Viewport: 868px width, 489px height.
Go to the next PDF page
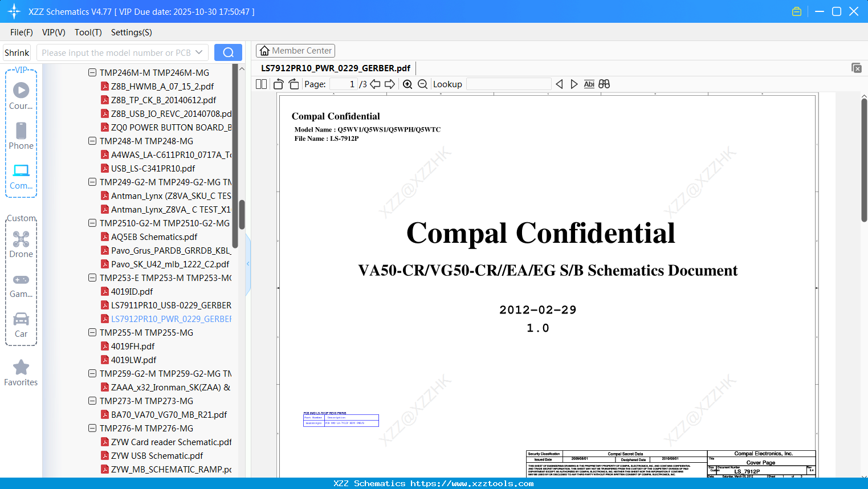(390, 84)
